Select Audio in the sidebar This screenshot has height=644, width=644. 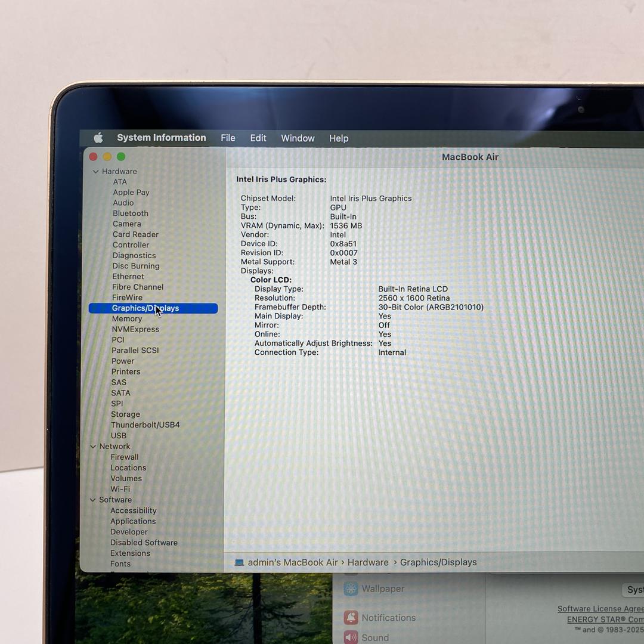[123, 203]
